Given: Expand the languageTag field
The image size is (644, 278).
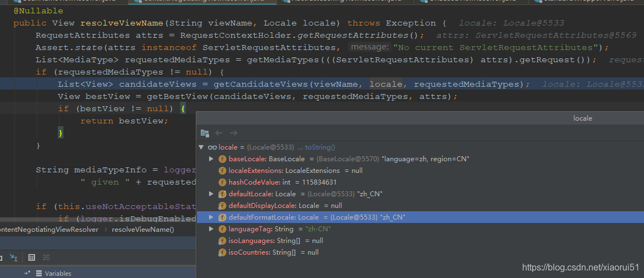Looking at the screenshot, I should pyautogui.click(x=211, y=229).
